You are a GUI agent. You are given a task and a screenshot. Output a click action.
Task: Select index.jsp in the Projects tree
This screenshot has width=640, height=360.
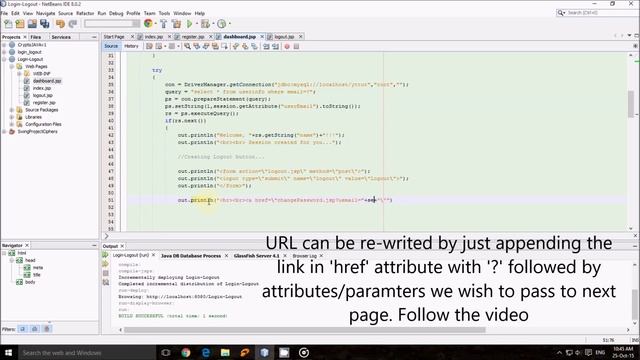(42, 88)
